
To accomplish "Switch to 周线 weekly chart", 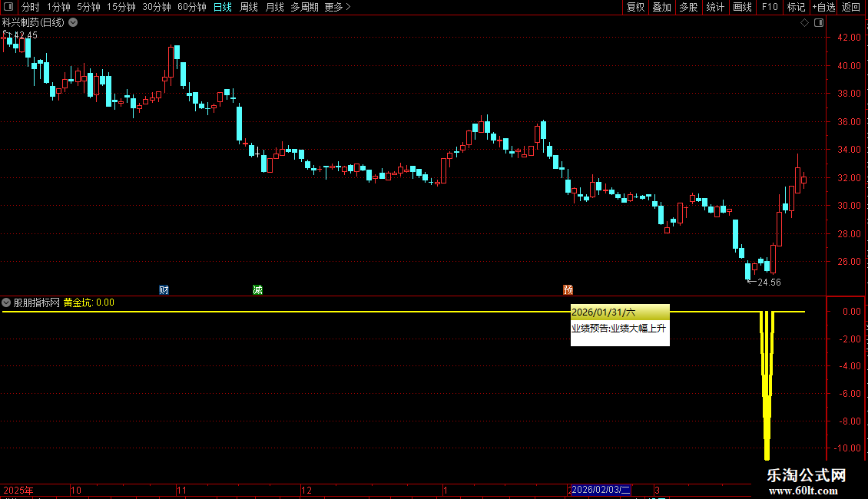I will pos(249,7).
